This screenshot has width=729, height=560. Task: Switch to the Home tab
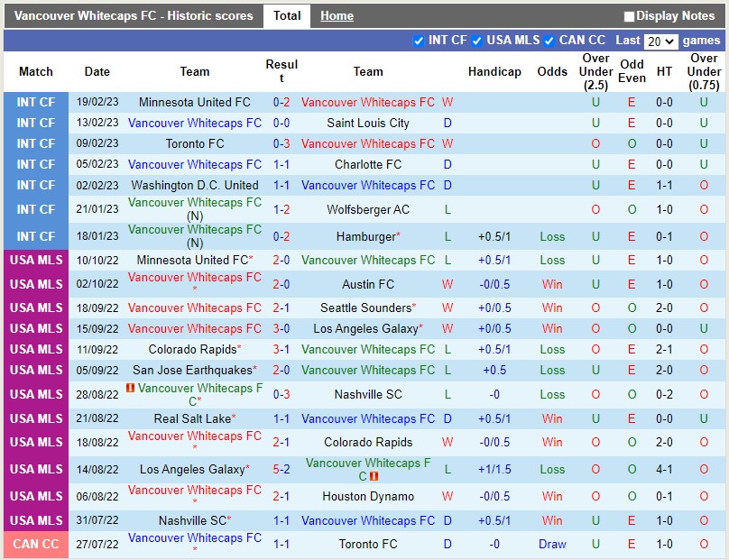[337, 16]
